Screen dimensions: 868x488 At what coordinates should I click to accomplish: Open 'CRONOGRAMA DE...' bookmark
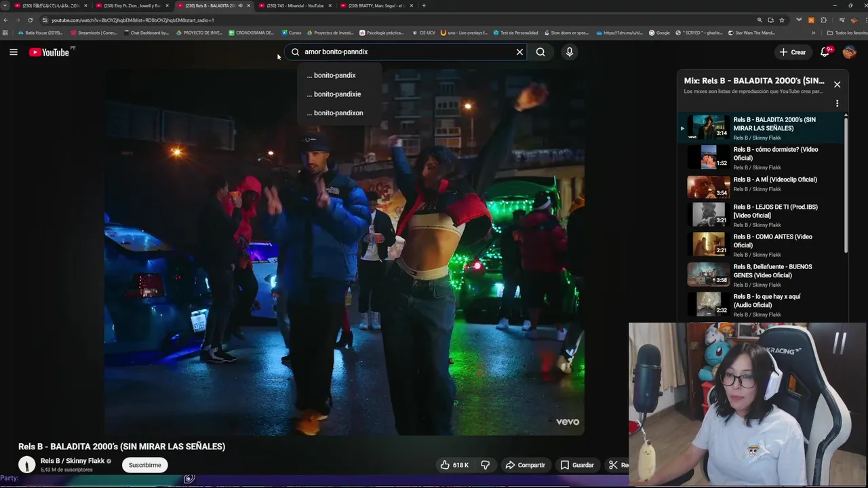coord(251,33)
